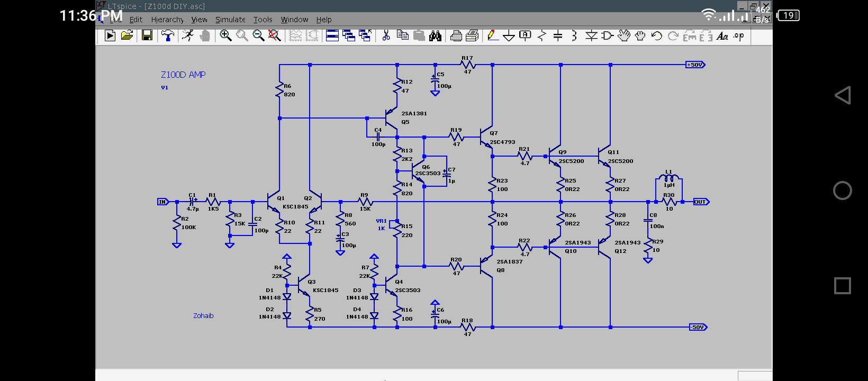Click the +50V supply net flag

[695, 65]
